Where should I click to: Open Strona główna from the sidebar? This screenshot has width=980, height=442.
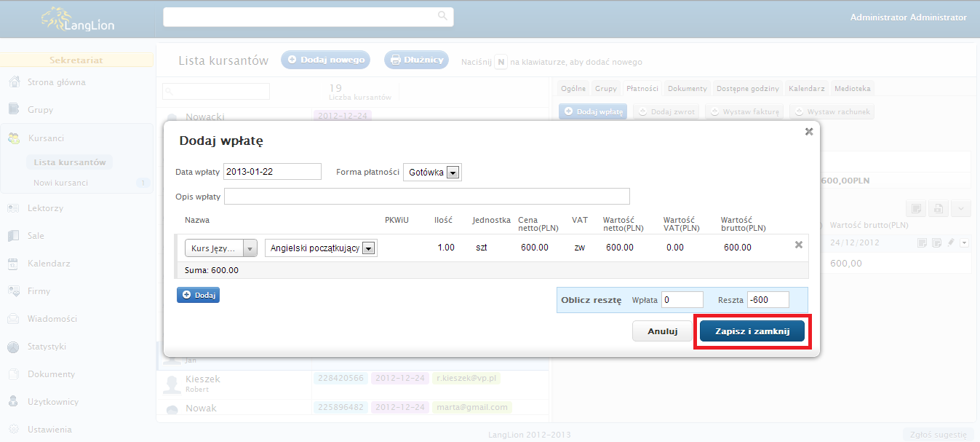56,82
